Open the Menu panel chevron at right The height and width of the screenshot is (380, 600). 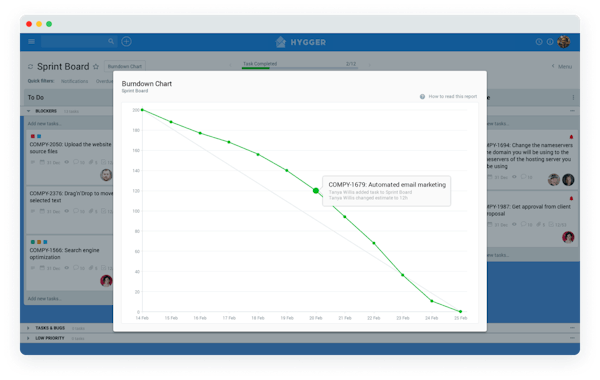click(553, 66)
